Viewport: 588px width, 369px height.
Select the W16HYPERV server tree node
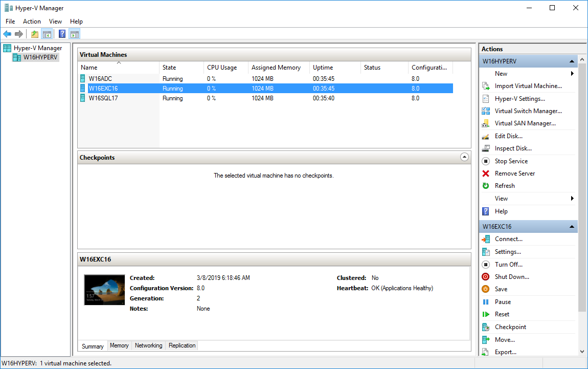pyautogui.click(x=40, y=57)
